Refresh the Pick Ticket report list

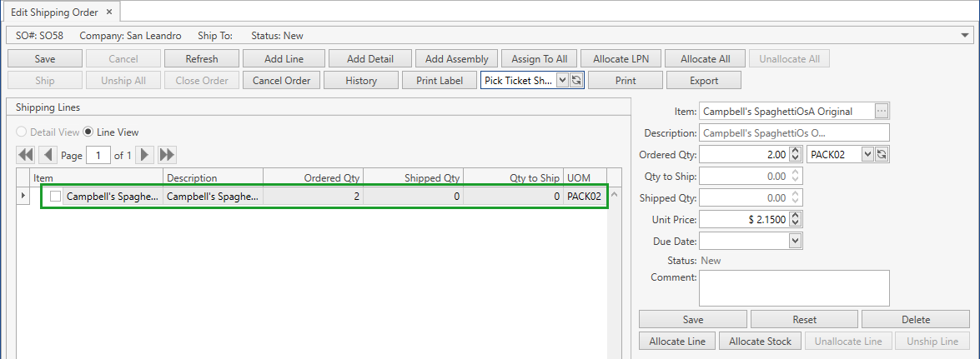576,81
